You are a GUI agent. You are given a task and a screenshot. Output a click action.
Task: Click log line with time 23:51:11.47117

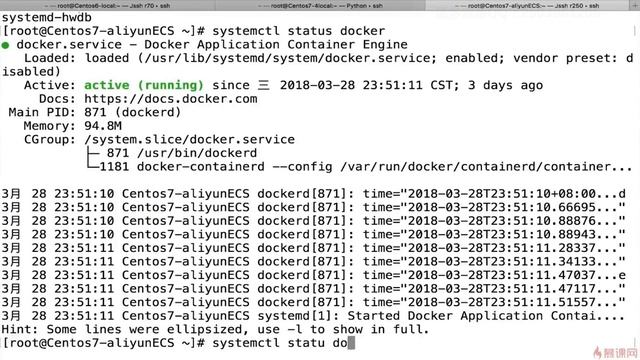pos(313,289)
